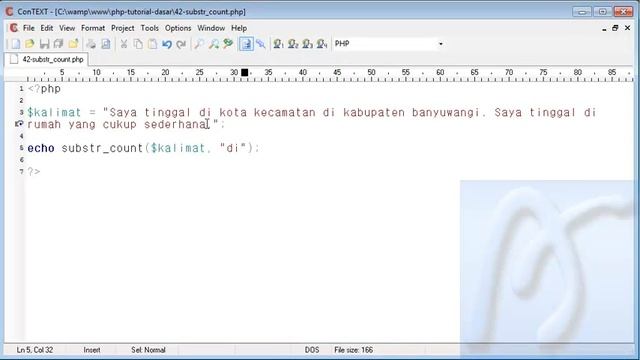Open the Options menu

coord(178,28)
